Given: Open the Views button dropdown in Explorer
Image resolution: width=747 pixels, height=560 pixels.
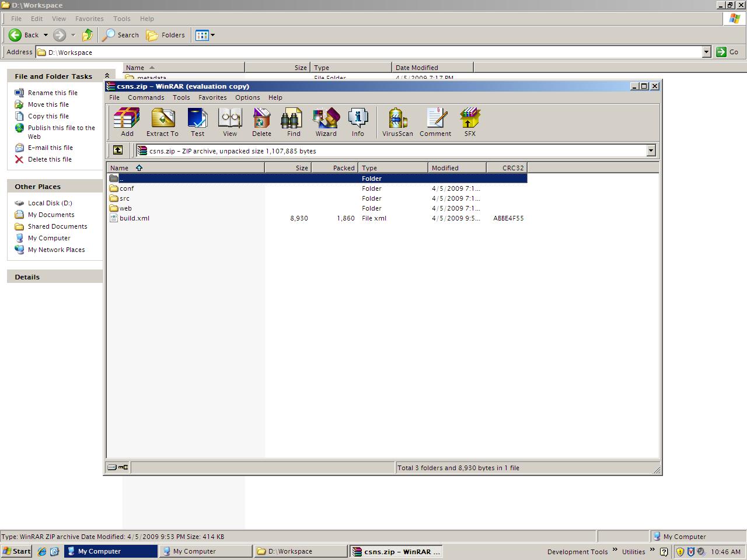Looking at the screenshot, I should pyautogui.click(x=212, y=35).
